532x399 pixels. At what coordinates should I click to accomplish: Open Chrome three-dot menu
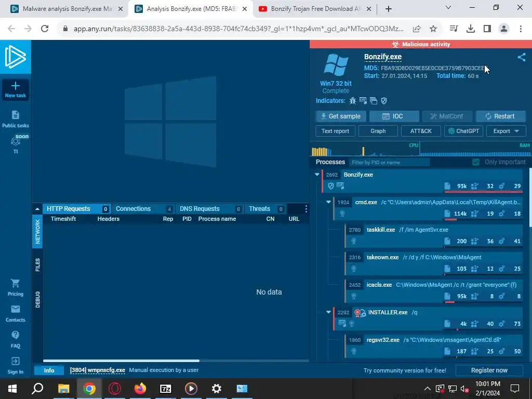coord(521,29)
